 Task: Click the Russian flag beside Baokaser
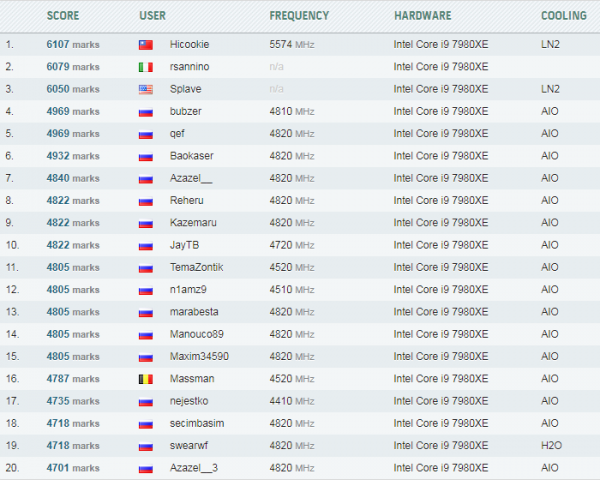click(145, 156)
